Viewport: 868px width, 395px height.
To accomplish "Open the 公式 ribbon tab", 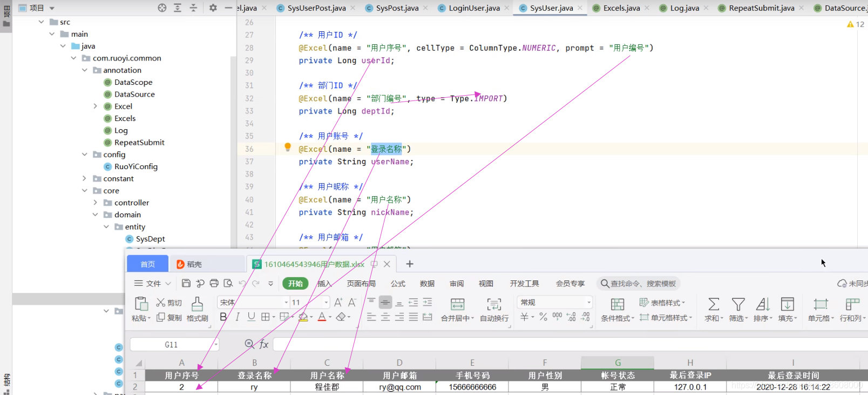I will pos(398,283).
